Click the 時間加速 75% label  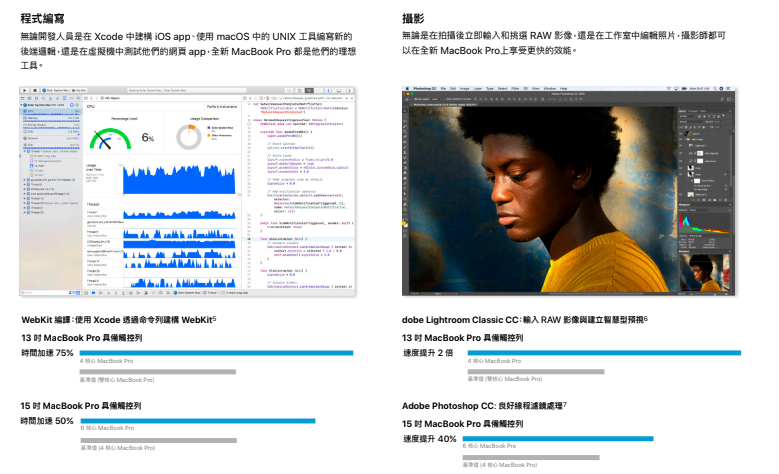(47, 353)
